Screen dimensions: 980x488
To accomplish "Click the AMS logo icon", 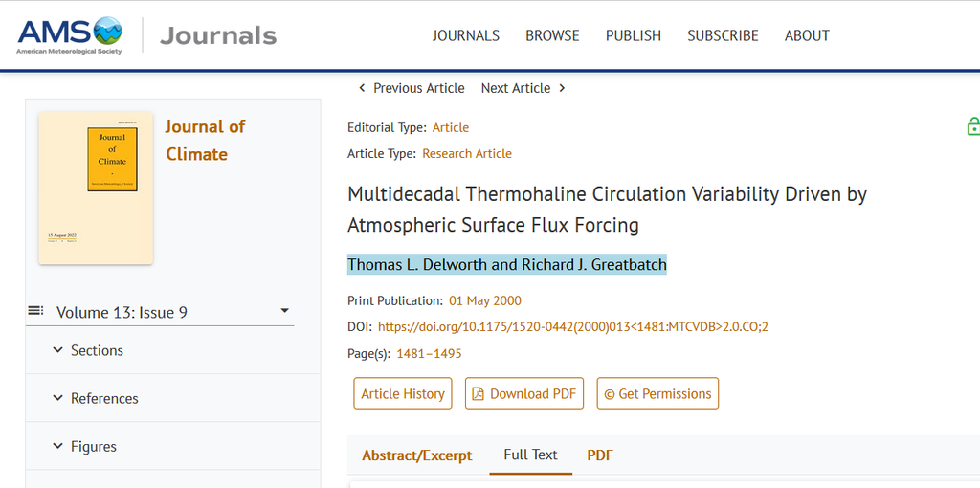I will (70, 35).
